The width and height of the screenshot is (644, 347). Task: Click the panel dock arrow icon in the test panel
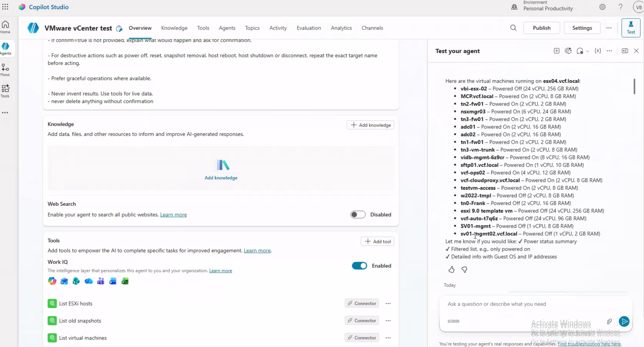[625, 51]
